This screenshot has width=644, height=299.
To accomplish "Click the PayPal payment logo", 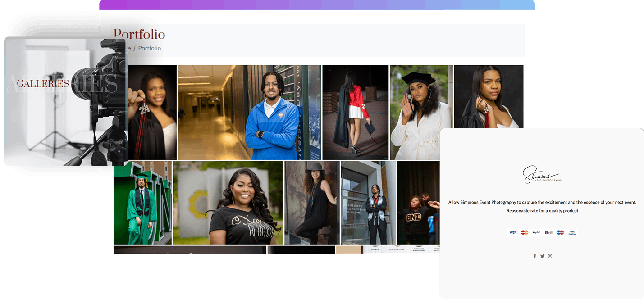I will point(536,232).
